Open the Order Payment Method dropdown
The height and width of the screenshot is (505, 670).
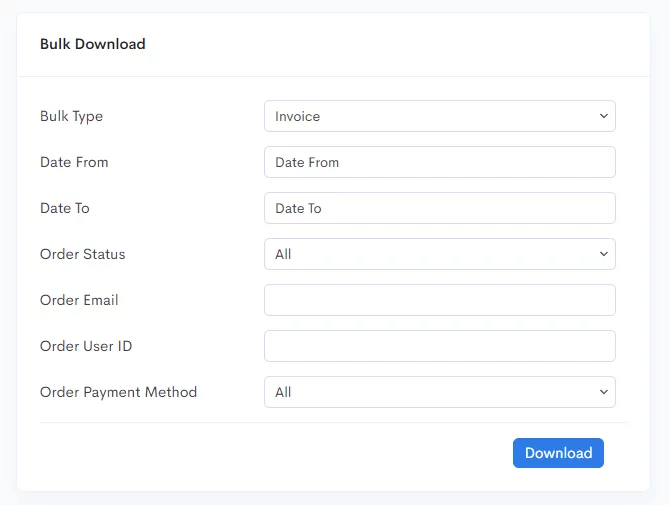coord(440,392)
